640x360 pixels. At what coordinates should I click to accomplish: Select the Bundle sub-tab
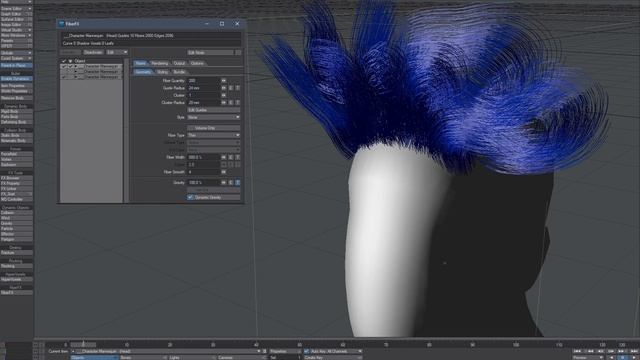point(180,72)
